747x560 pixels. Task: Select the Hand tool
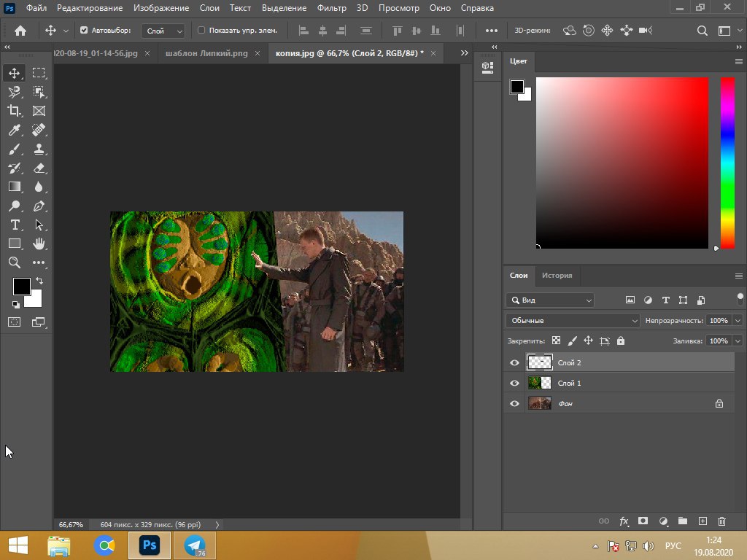pyautogui.click(x=39, y=244)
